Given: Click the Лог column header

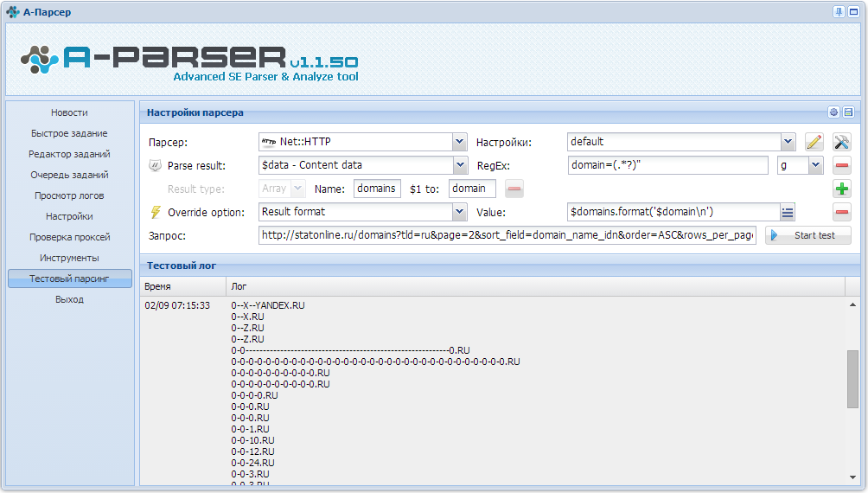Looking at the screenshot, I should [535, 286].
